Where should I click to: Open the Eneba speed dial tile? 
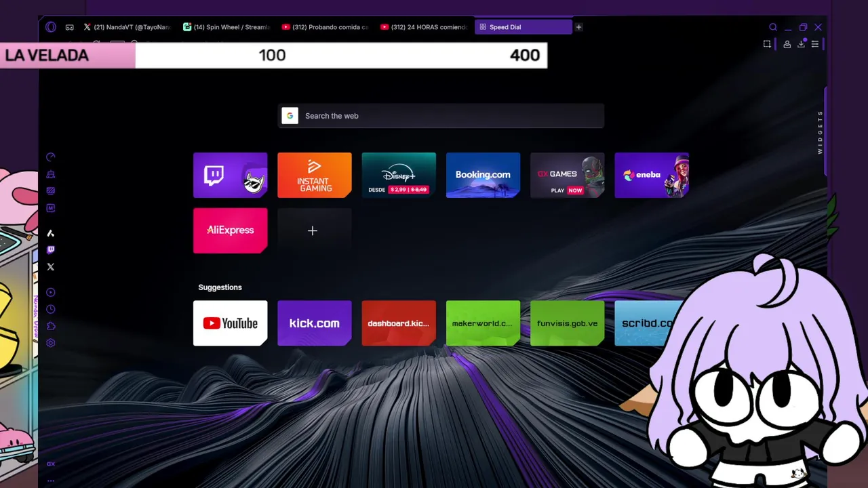pos(652,175)
